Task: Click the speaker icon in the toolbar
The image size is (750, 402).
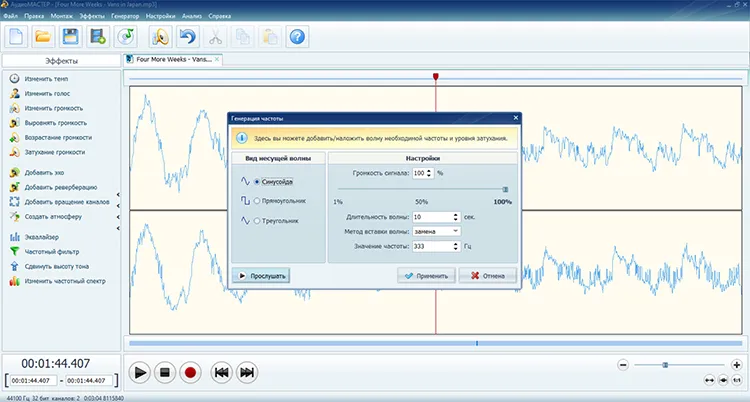Action: coord(160,36)
